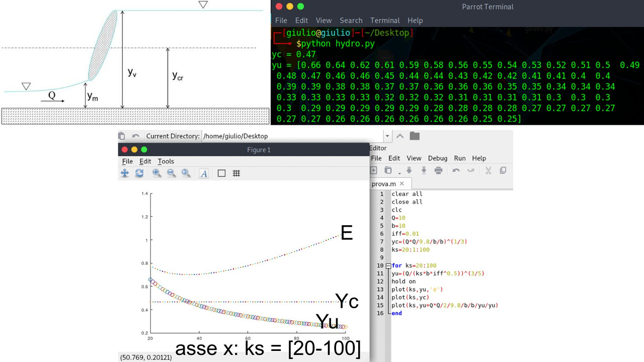Screen dimensions: 644x362
Task: Collapse the for loop fold marker at line 10
Action: (388, 265)
